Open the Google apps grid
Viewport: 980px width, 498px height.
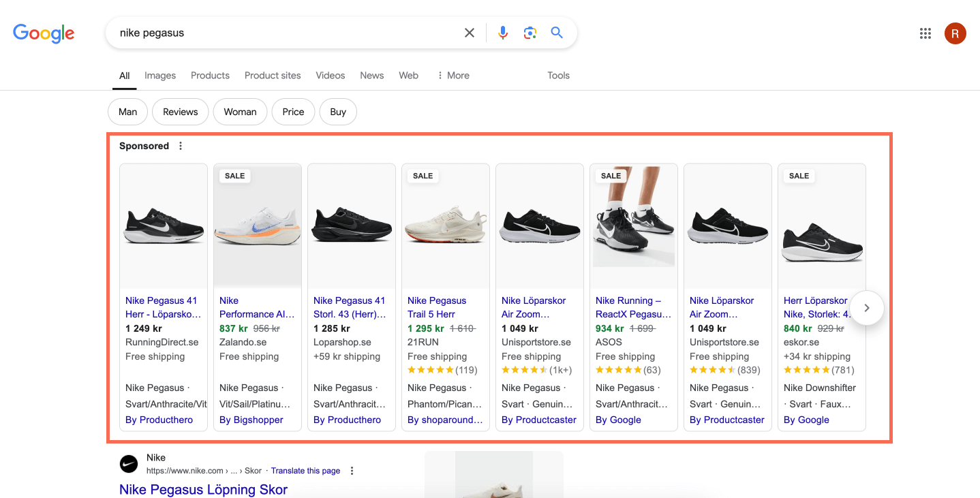point(925,33)
